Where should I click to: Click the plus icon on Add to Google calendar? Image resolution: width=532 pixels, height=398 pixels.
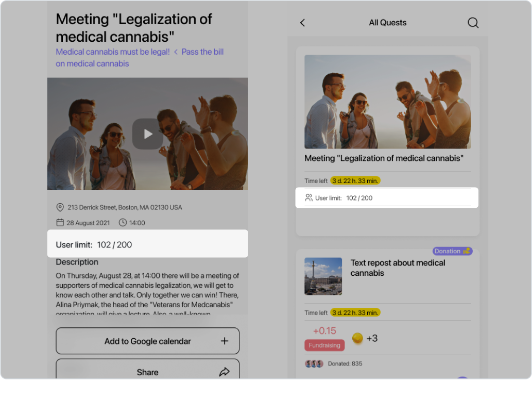click(x=224, y=341)
